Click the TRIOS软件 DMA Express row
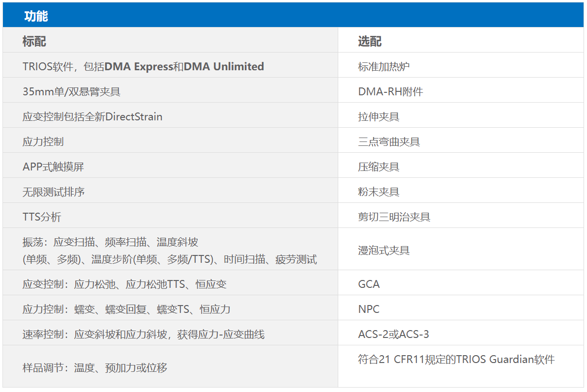Image resolution: width=587 pixels, height=392 pixels. point(143,66)
